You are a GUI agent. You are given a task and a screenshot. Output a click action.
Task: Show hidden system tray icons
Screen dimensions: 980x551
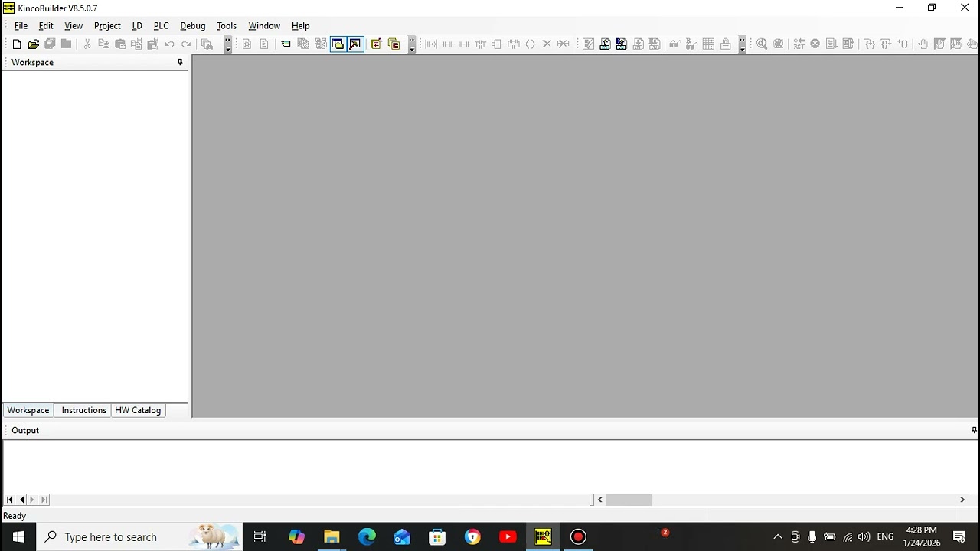778,536
